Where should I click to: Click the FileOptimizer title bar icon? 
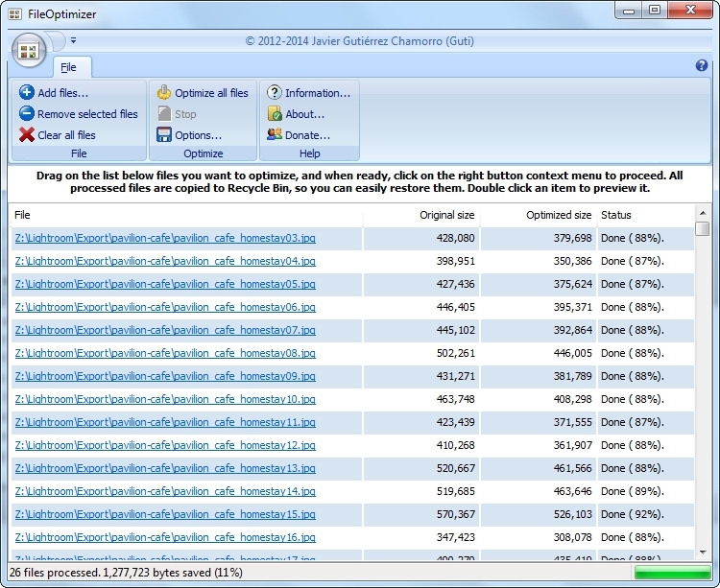[x=14, y=14]
